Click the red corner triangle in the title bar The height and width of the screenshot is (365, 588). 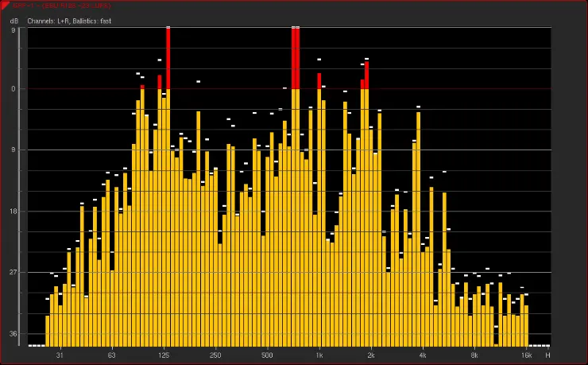(x=4, y=4)
